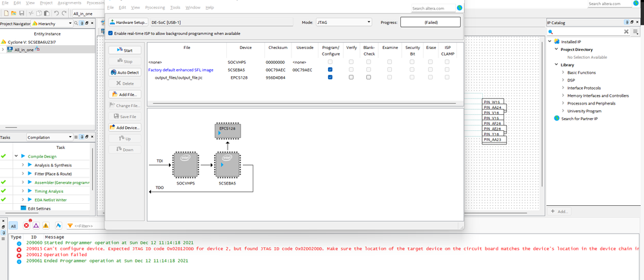The width and height of the screenshot is (644, 280).
Task: Open the Tools menu in Programmer
Action: 175,8
